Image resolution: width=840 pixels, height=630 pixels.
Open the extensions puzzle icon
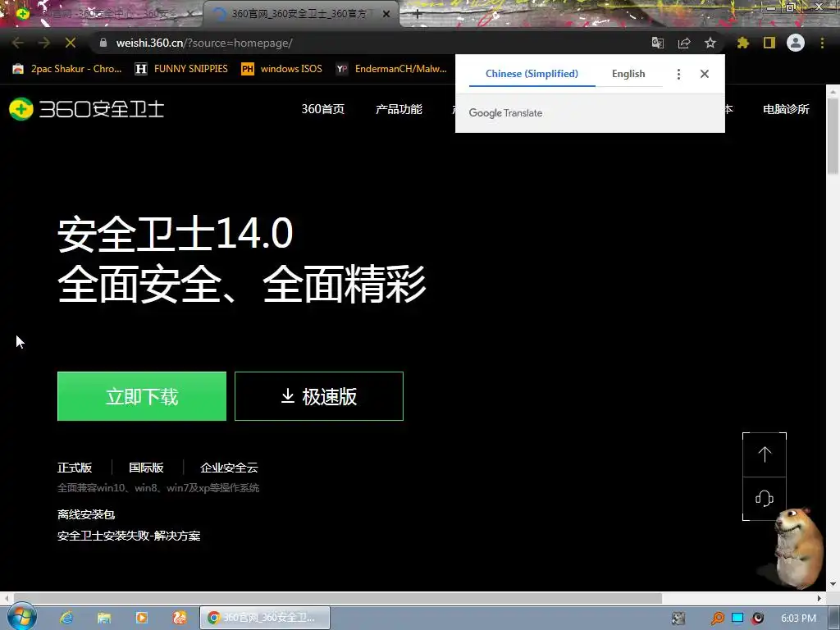pos(742,43)
